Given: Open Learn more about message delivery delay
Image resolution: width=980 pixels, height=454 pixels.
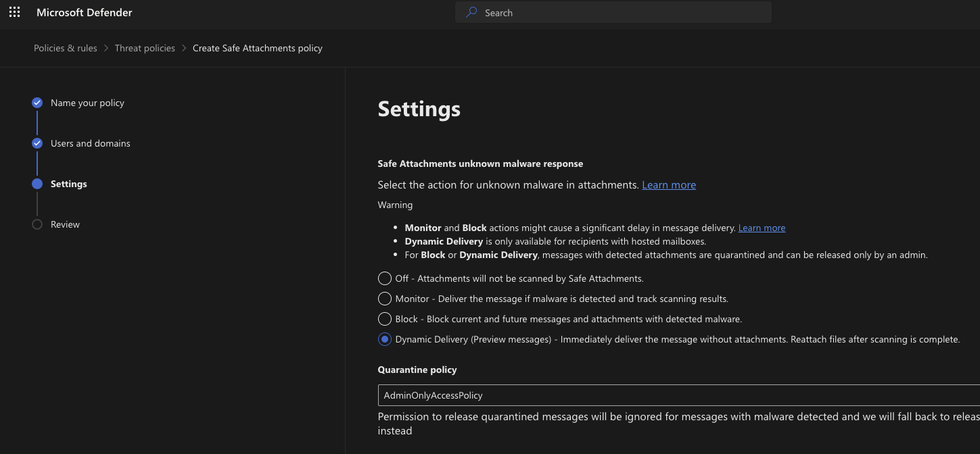Looking at the screenshot, I should [762, 228].
